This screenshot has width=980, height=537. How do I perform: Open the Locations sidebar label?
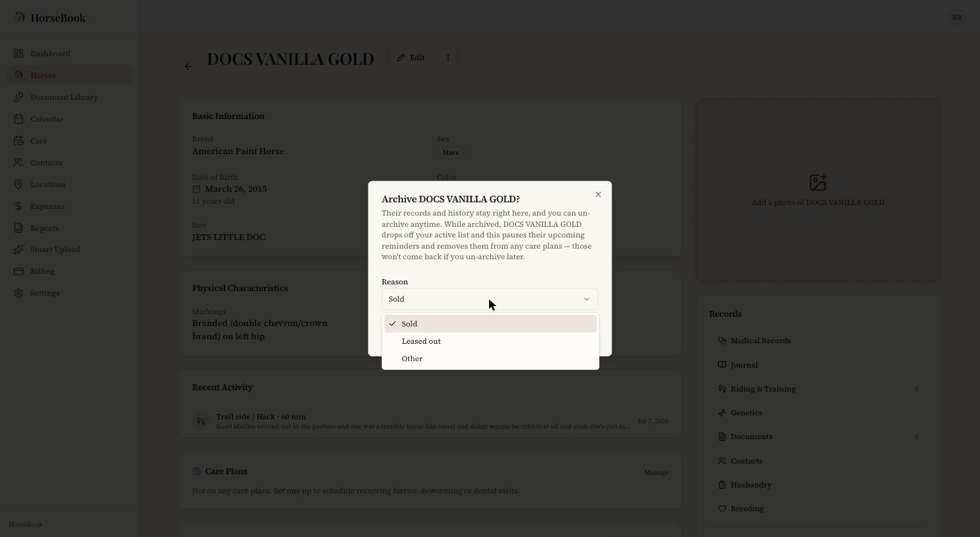(48, 185)
